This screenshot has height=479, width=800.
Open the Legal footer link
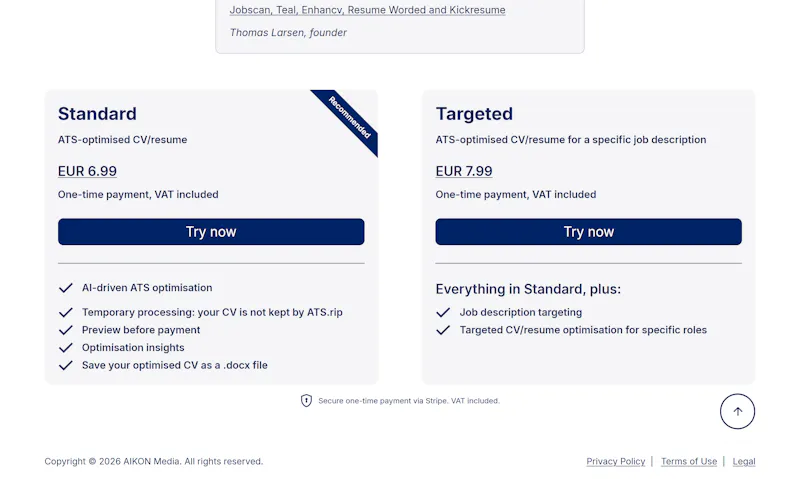point(744,461)
